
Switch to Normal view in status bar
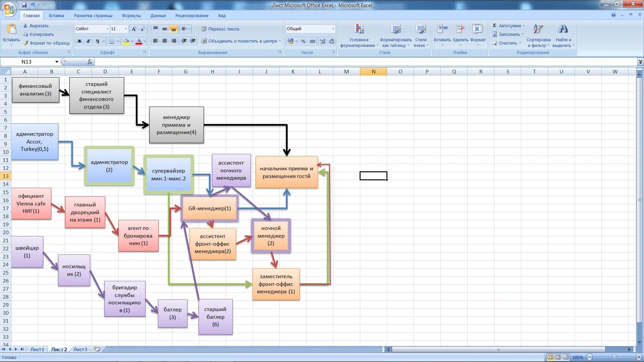click(x=550, y=357)
